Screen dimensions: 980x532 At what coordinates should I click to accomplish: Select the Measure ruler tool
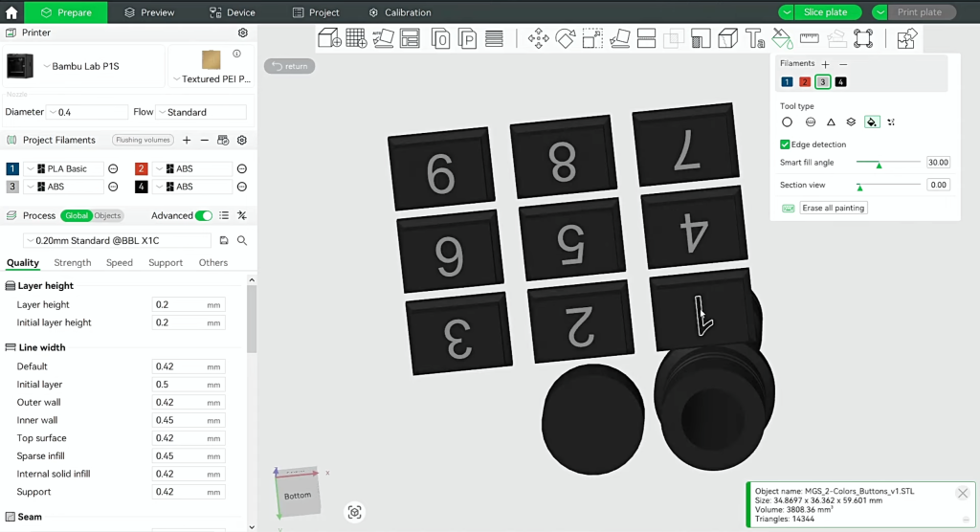810,39
